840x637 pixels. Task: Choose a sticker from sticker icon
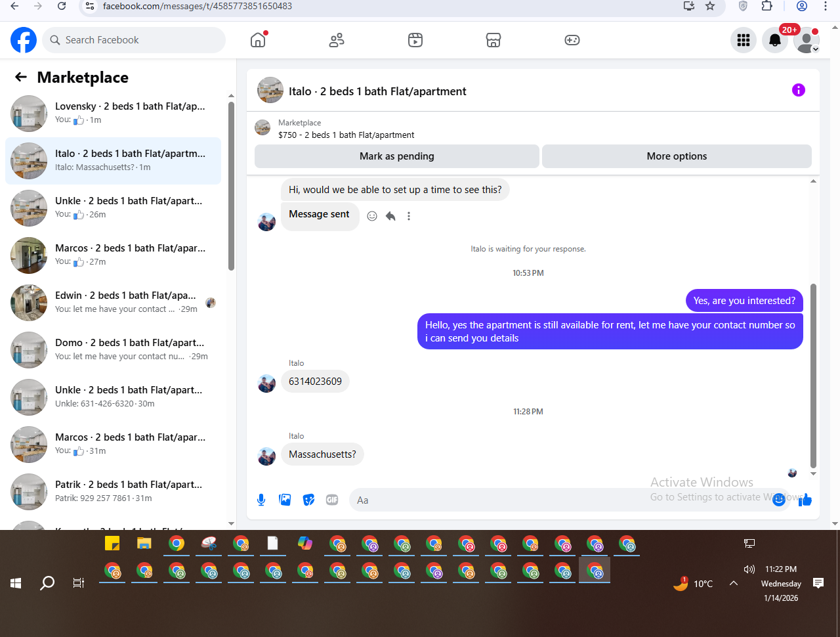(308, 500)
